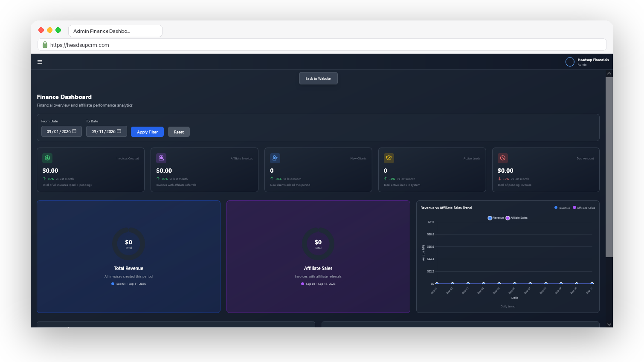Screen dimensions: 644x362
Task: Click the up arrow in Invoices Created card
Action: [x=44, y=179]
